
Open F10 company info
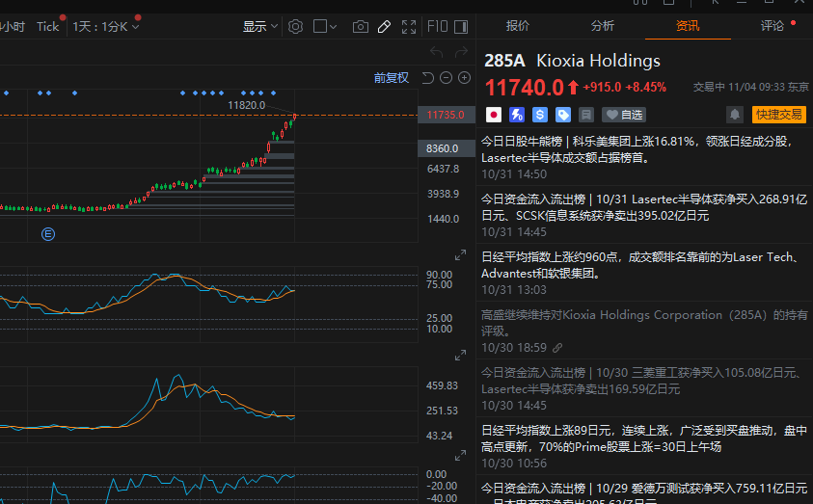pyautogui.click(x=437, y=26)
